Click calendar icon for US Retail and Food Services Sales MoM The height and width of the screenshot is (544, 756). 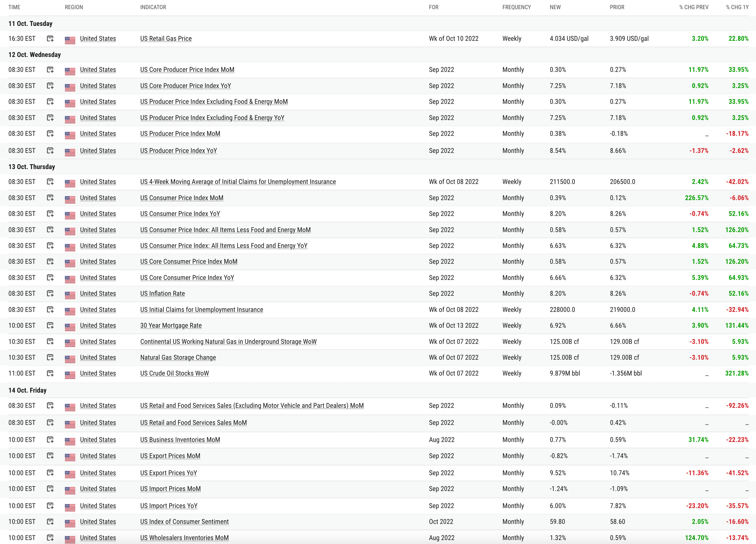50,422
